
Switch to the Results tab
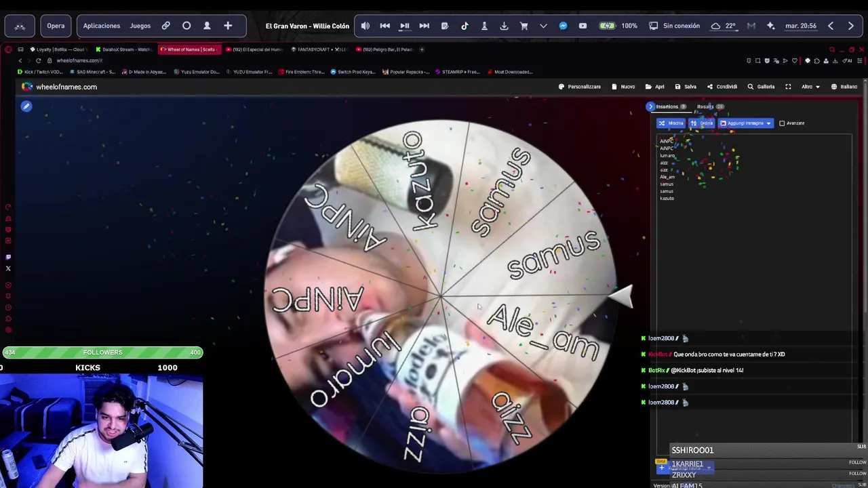(x=710, y=106)
